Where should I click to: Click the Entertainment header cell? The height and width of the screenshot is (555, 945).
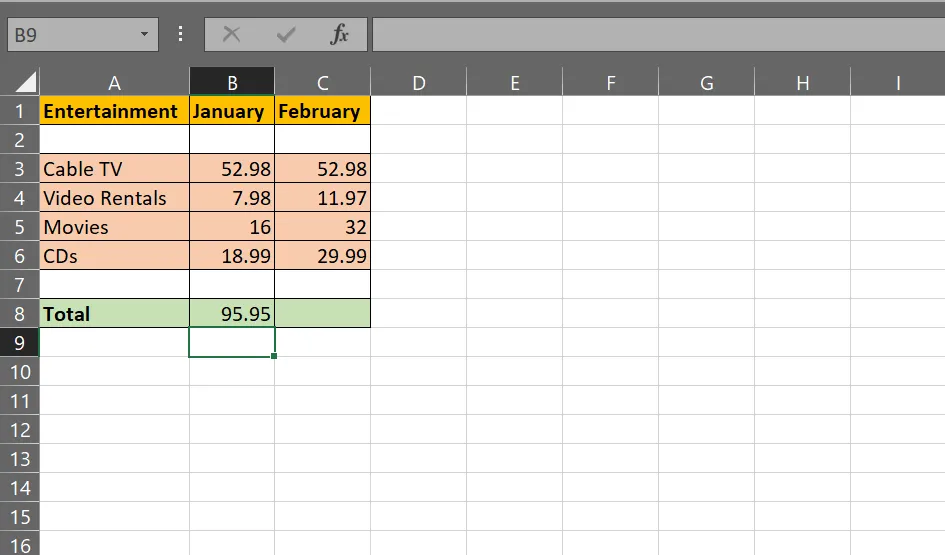click(x=115, y=111)
